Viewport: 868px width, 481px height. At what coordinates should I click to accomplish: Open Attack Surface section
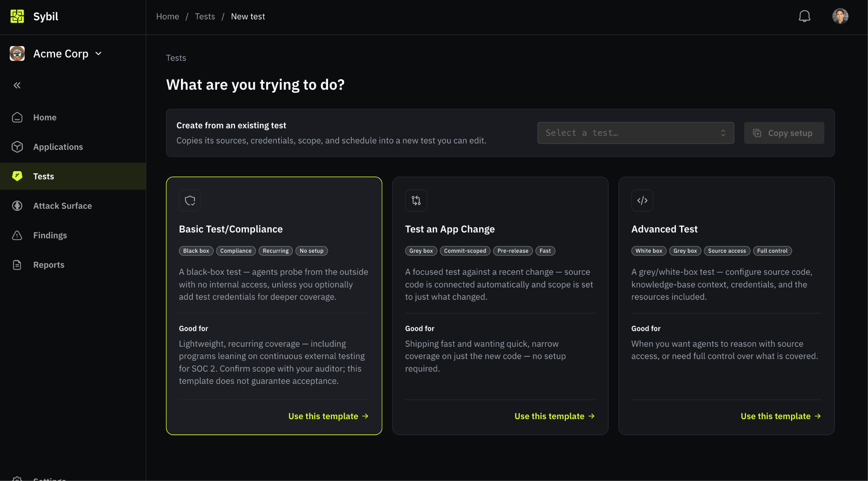(x=73, y=206)
